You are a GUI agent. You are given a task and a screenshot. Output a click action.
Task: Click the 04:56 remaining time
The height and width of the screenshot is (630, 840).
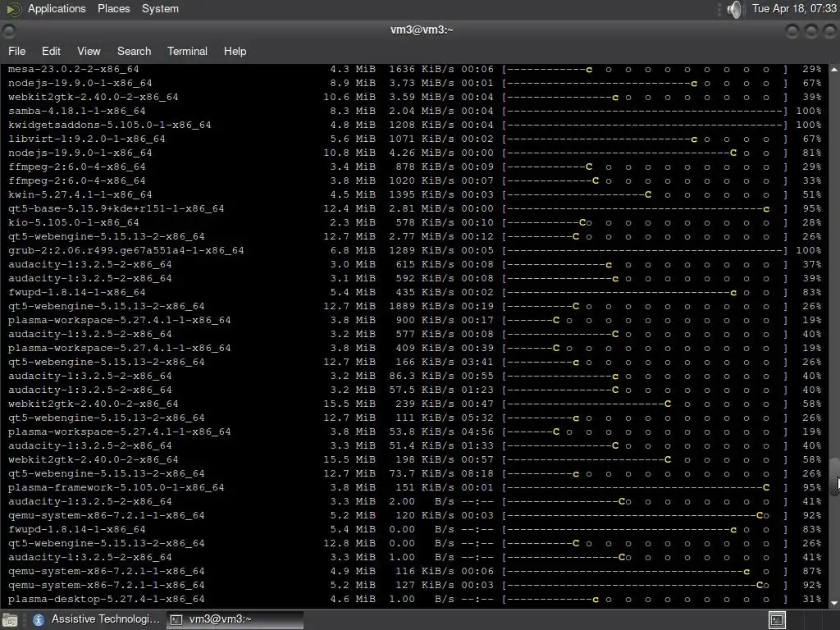coord(477,431)
